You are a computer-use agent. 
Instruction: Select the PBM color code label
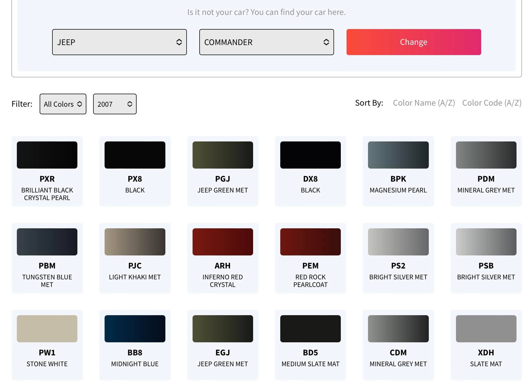tap(47, 266)
